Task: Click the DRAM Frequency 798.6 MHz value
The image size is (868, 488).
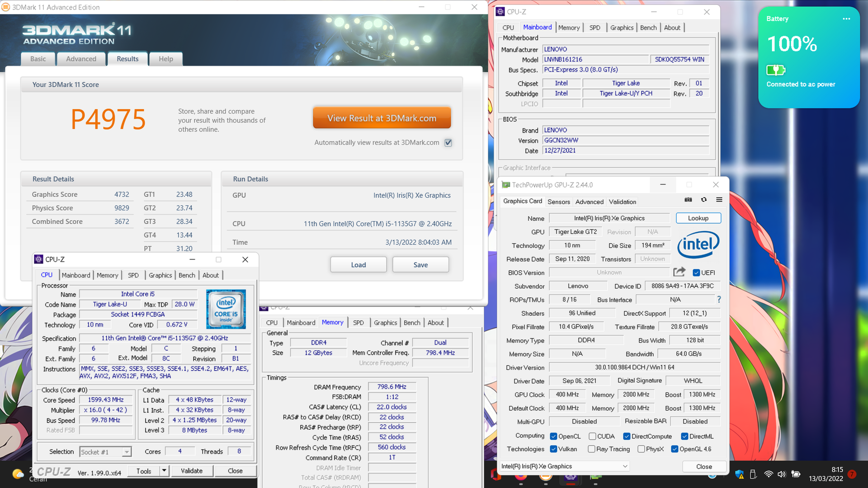Action: pyautogui.click(x=392, y=387)
